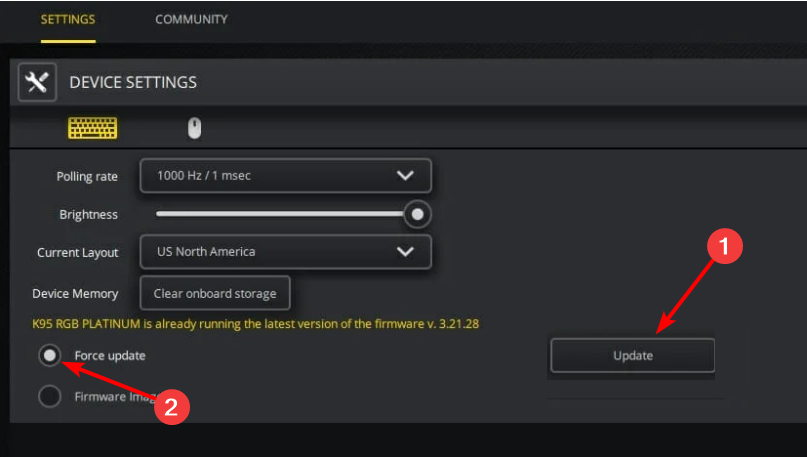Select the Firmware Image radio button
Image resolution: width=807 pixels, height=457 pixels.
click(50, 396)
